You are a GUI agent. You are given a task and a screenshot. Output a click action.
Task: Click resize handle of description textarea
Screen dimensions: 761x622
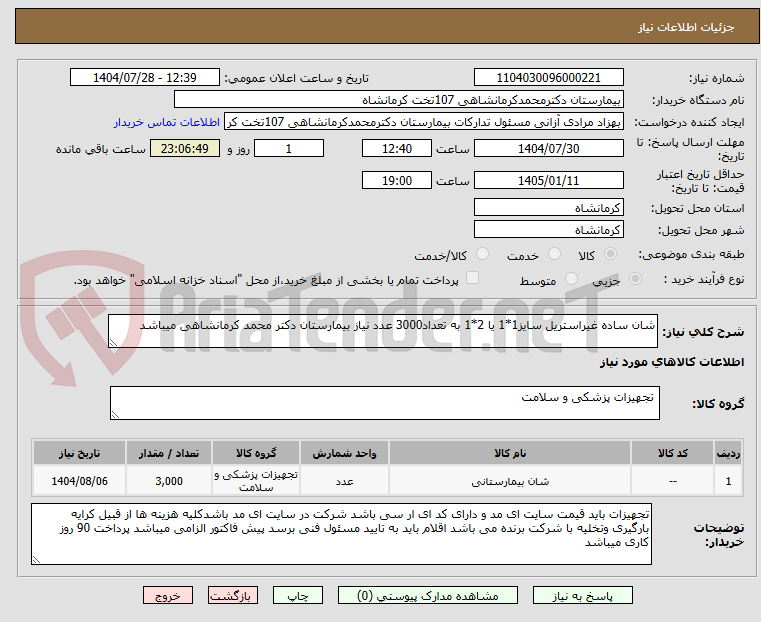click(x=113, y=343)
